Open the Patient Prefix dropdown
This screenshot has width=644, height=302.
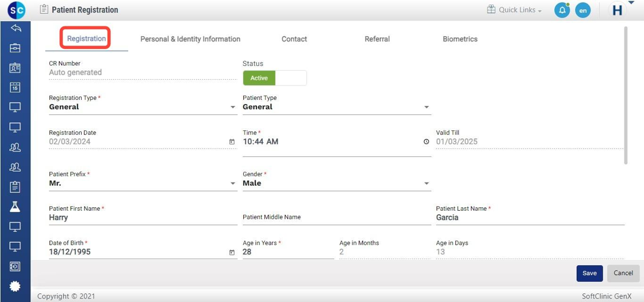[x=143, y=183]
